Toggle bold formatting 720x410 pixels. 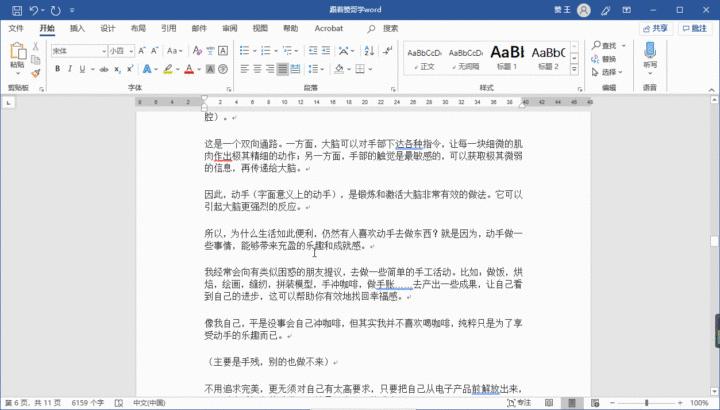tap(57, 69)
